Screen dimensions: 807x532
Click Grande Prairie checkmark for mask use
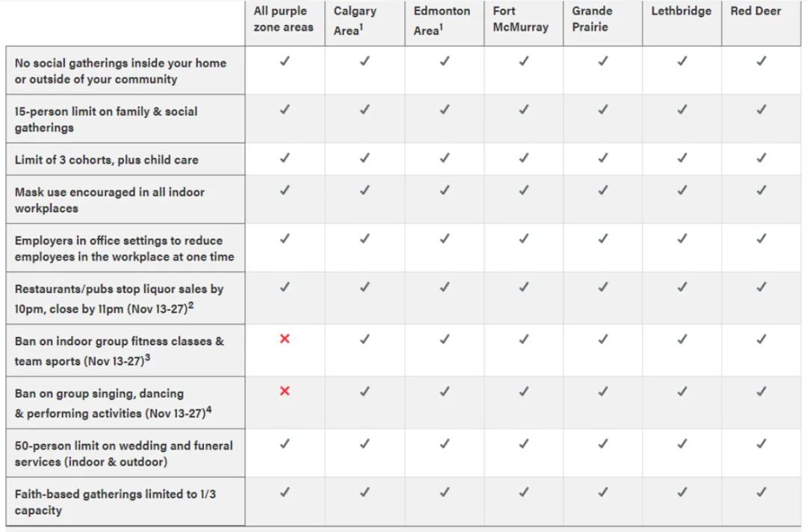pos(603,191)
